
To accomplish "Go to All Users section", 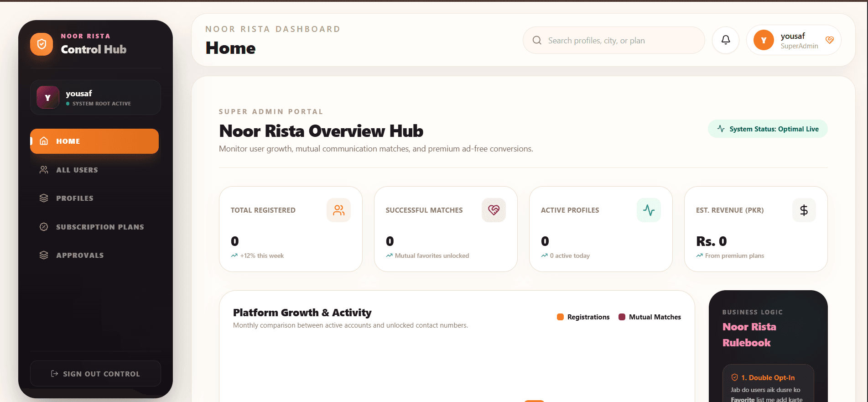I will click(x=94, y=170).
